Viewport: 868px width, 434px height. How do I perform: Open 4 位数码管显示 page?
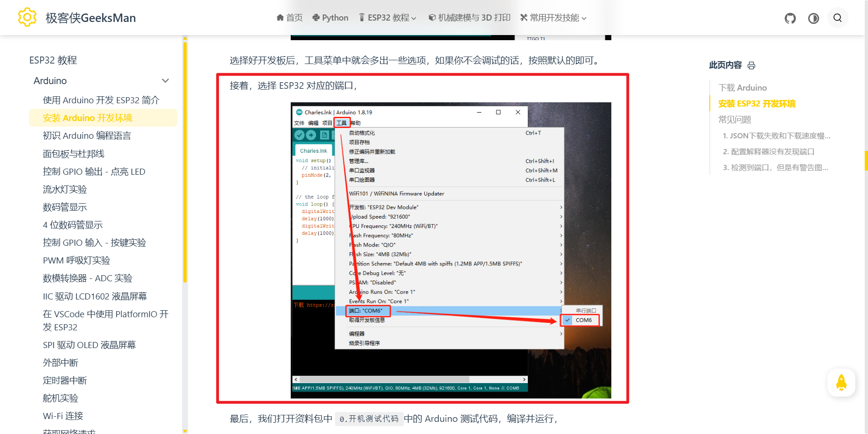pyautogui.click(x=72, y=225)
